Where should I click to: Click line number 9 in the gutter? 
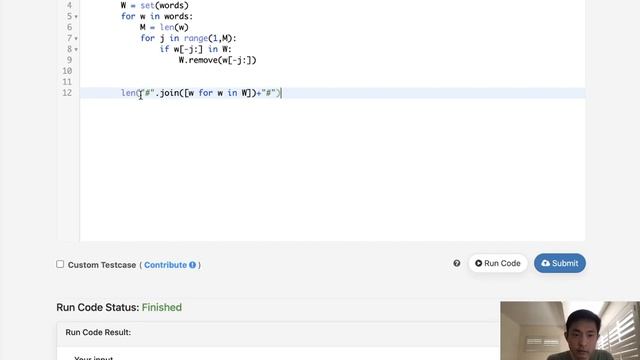coord(69,60)
